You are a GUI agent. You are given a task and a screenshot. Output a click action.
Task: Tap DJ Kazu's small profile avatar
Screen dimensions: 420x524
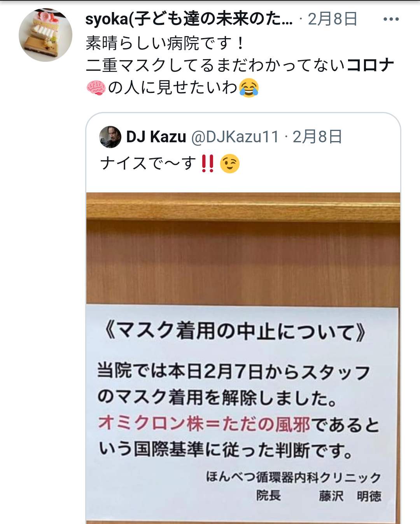[x=110, y=137]
